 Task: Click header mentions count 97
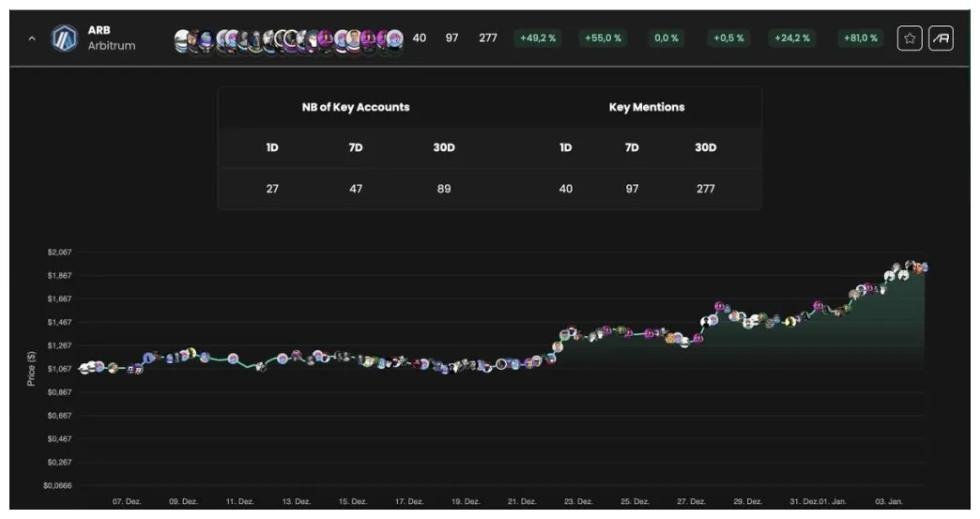[452, 38]
